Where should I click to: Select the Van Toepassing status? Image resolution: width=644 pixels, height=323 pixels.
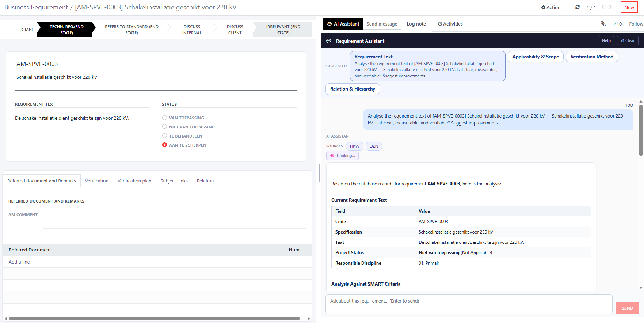(x=165, y=118)
